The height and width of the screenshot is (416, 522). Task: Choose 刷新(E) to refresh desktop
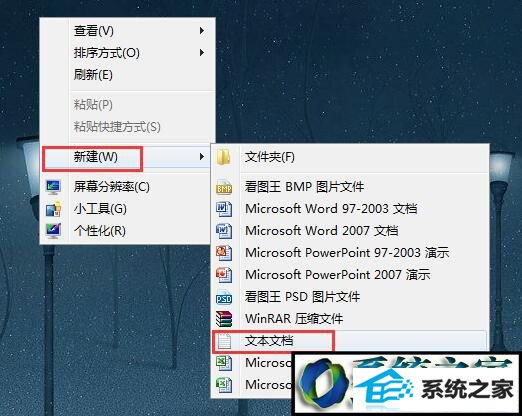(127, 75)
